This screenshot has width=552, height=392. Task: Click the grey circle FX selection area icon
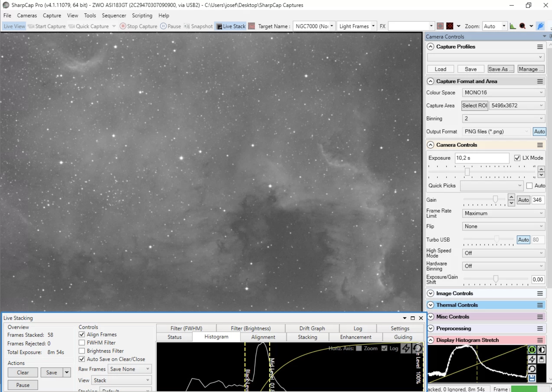click(x=440, y=26)
